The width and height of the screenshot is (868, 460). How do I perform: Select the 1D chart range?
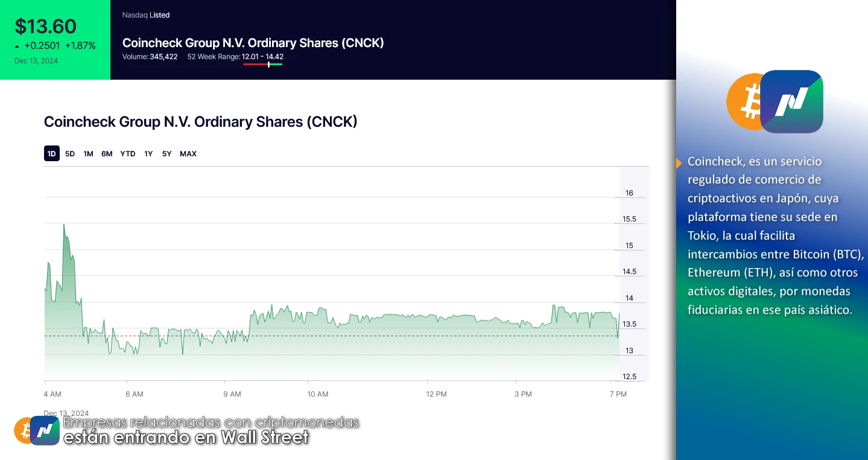(x=52, y=154)
